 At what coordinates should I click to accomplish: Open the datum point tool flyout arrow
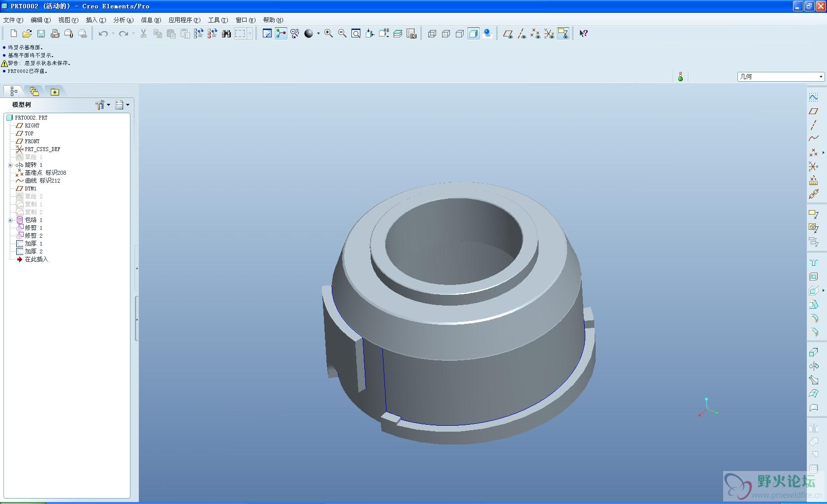[823, 153]
